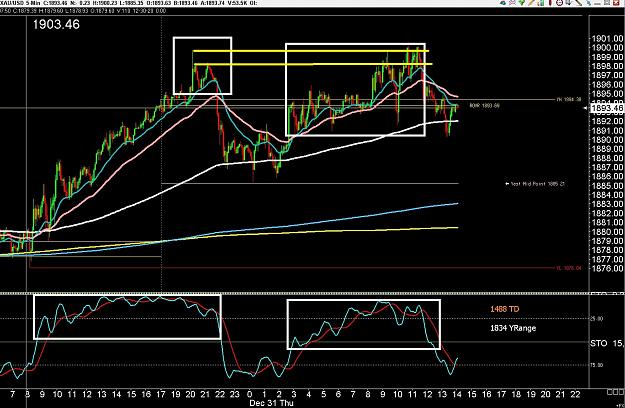Click the 1878.00 price axis label

click(607, 250)
